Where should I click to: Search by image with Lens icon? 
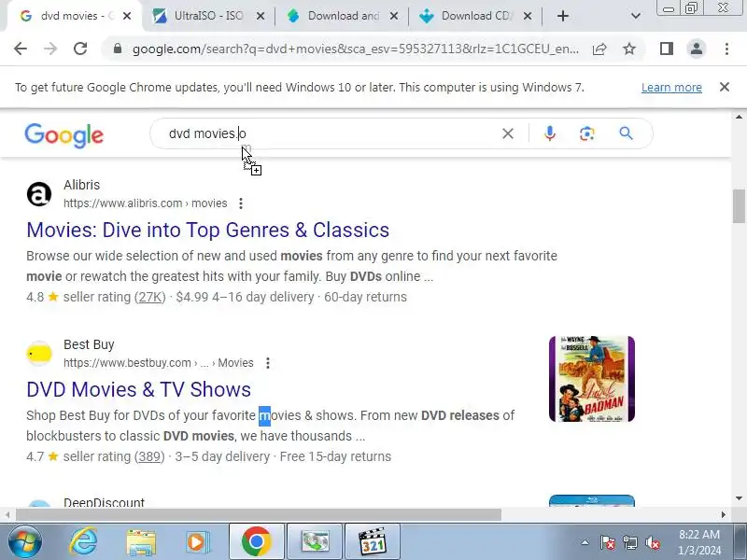[x=587, y=133]
